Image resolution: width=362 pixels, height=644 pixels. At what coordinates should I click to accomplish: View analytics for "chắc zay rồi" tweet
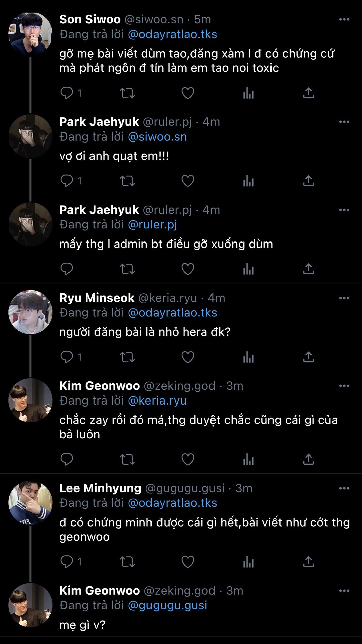click(248, 459)
